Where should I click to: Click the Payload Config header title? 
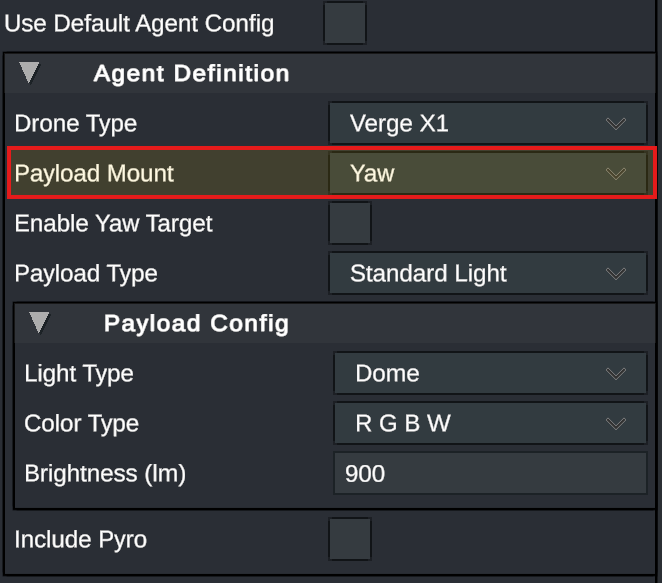coord(196,323)
